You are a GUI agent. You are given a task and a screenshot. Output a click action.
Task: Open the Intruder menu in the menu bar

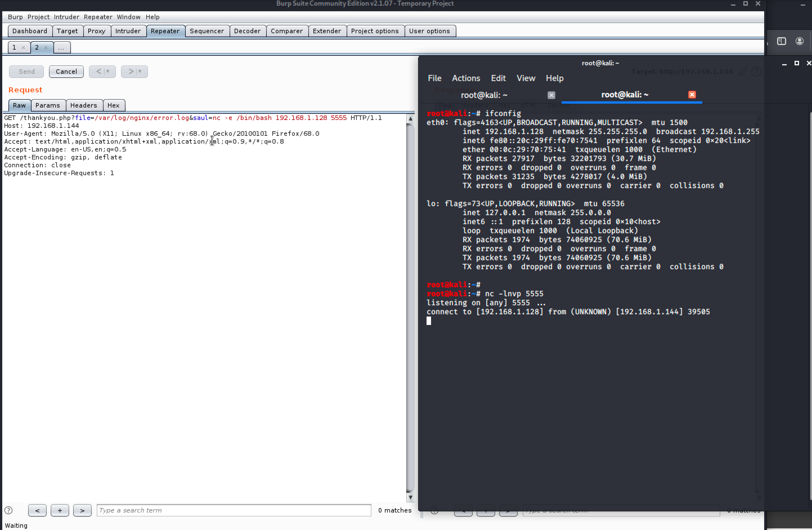click(x=66, y=17)
